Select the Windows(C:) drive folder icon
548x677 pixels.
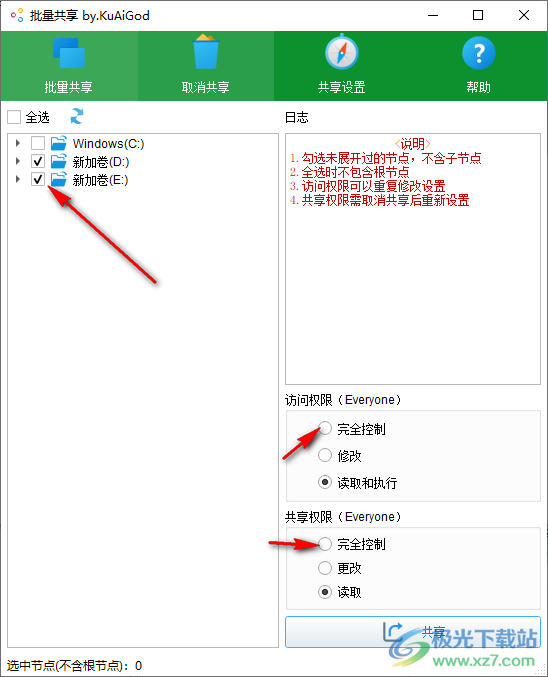58,143
